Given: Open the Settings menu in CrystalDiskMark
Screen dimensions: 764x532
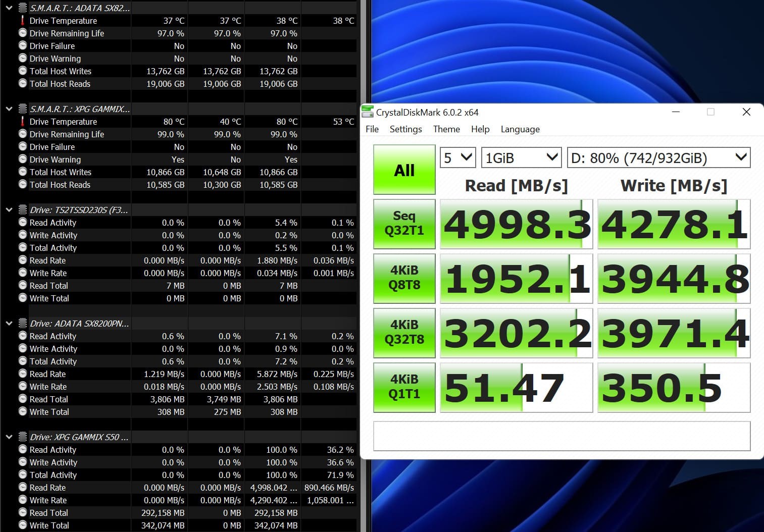Looking at the screenshot, I should pyautogui.click(x=405, y=129).
